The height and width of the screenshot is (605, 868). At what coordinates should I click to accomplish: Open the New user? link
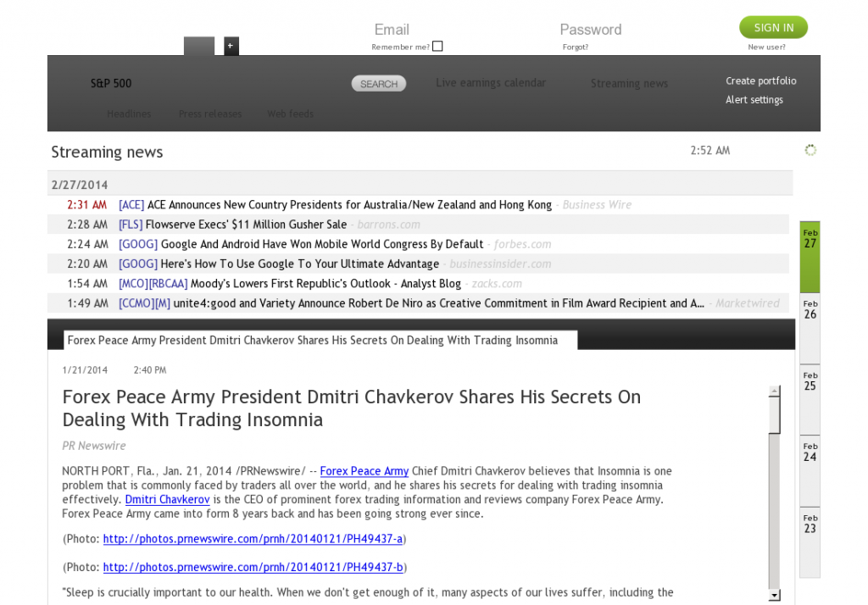point(766,47)
